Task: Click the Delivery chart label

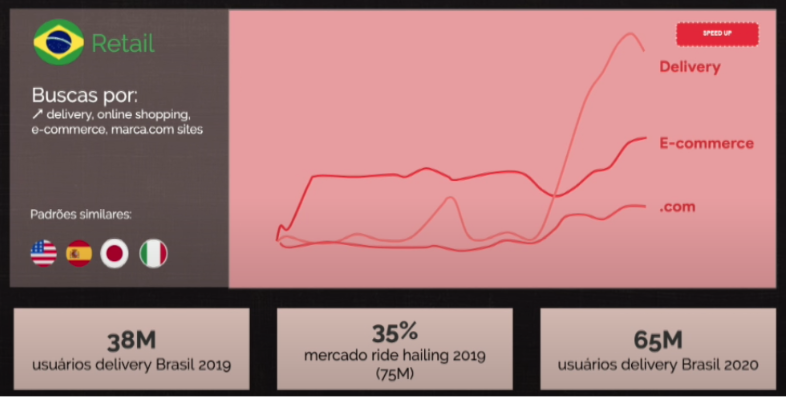Action: [x=690, y=67]
